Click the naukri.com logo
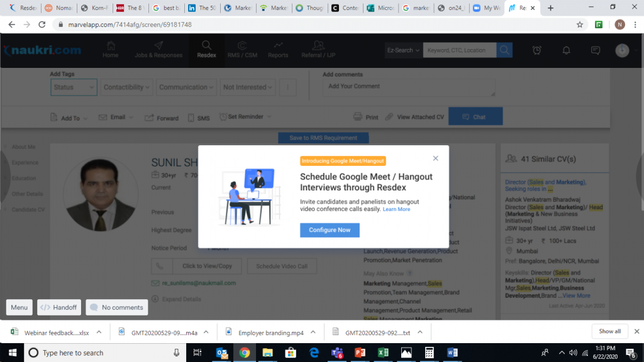This screenshot has width=644, height=362. (x=42, y=50)
